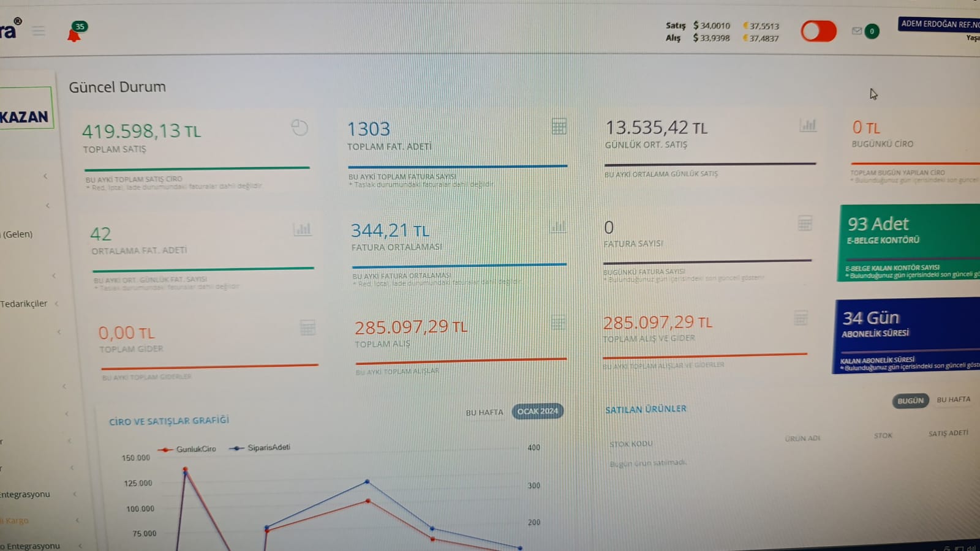
Task: Click the bar chart icon on Günlük Ort. Satış card
Action: (x=808, y=126)
